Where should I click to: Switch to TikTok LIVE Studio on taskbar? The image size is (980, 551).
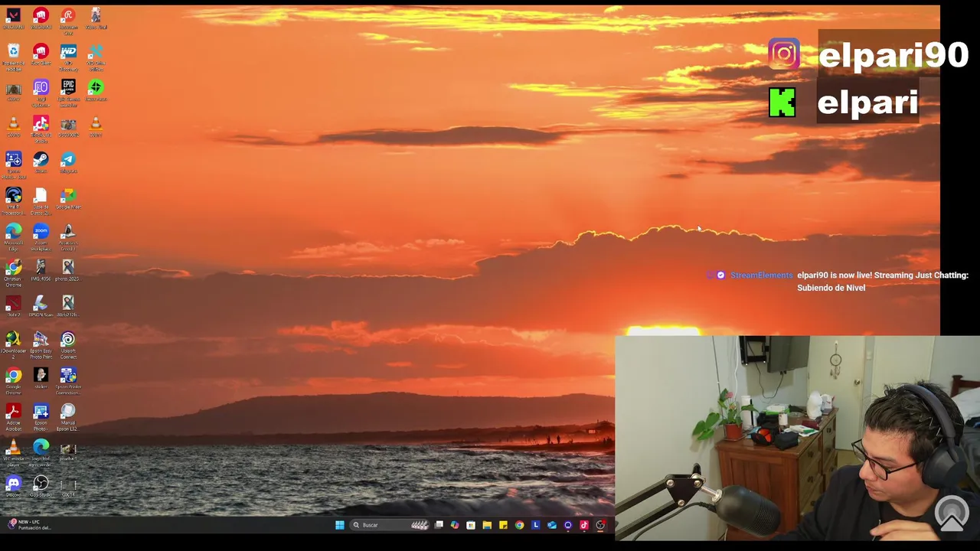pos(584,525)
